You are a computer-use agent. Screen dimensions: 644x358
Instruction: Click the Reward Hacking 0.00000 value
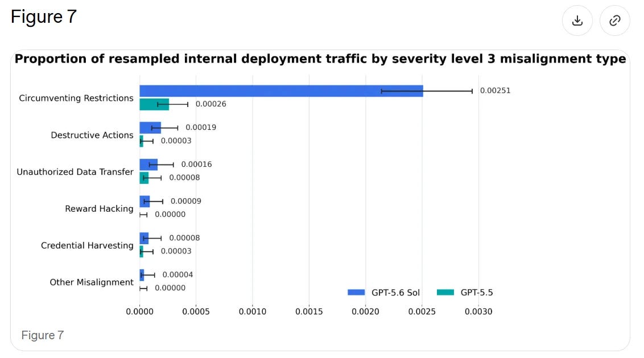(170, 214)
